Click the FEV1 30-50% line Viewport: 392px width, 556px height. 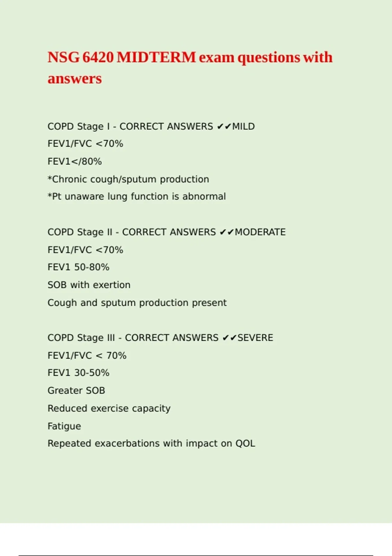click(78, 373)
